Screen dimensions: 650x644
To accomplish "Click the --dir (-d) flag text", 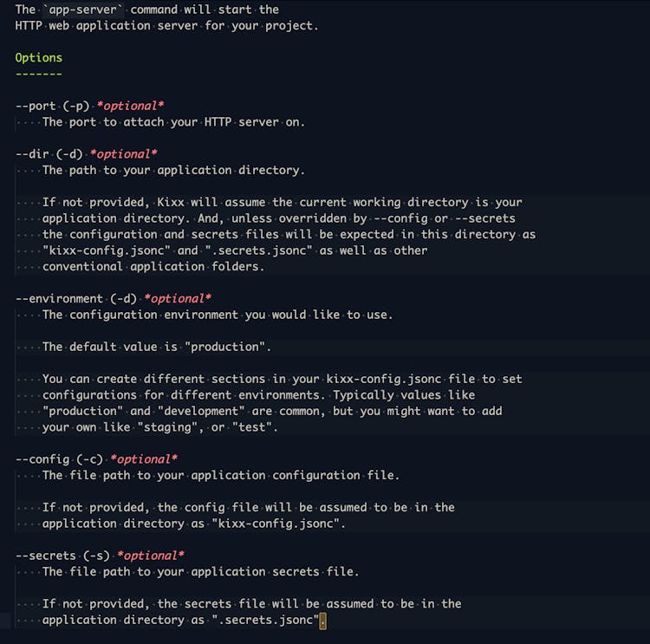I will [x=49, y=154].
